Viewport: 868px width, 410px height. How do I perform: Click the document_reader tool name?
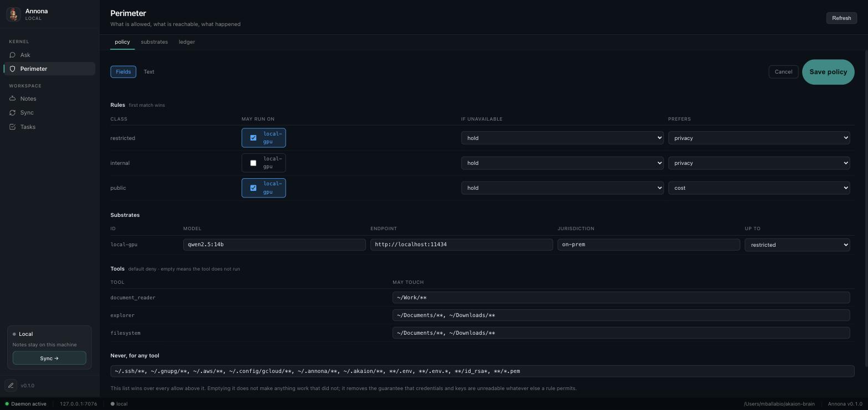pyautogui.click(x=133, y=298)
